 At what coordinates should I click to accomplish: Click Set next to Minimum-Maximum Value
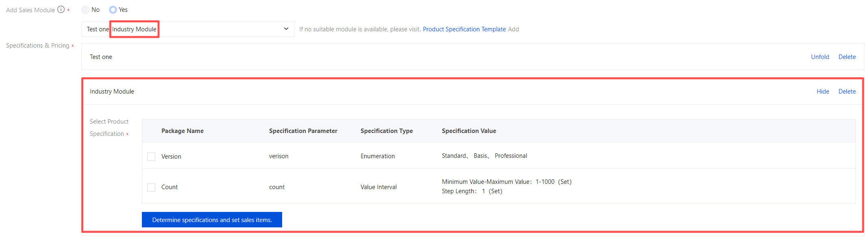pos(565,182)
